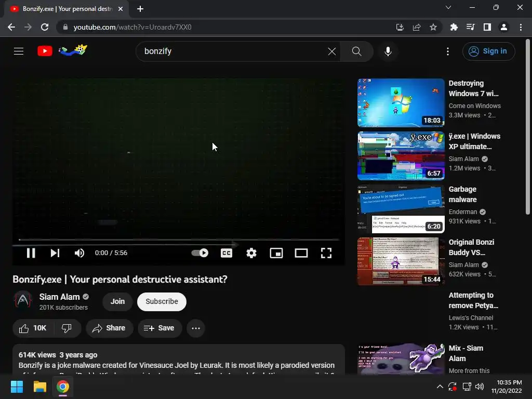The image size is (532, 399).
Task: Open the YouTube hamburger guide menu
Action: (x=19, y=51)
